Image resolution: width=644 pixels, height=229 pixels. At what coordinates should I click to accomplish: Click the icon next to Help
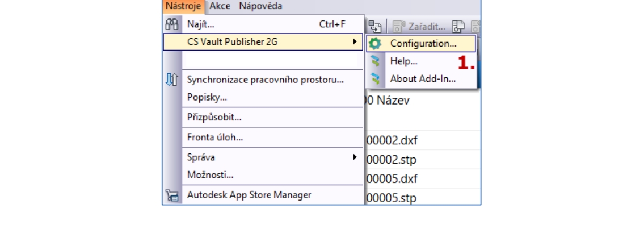(376, 61)
